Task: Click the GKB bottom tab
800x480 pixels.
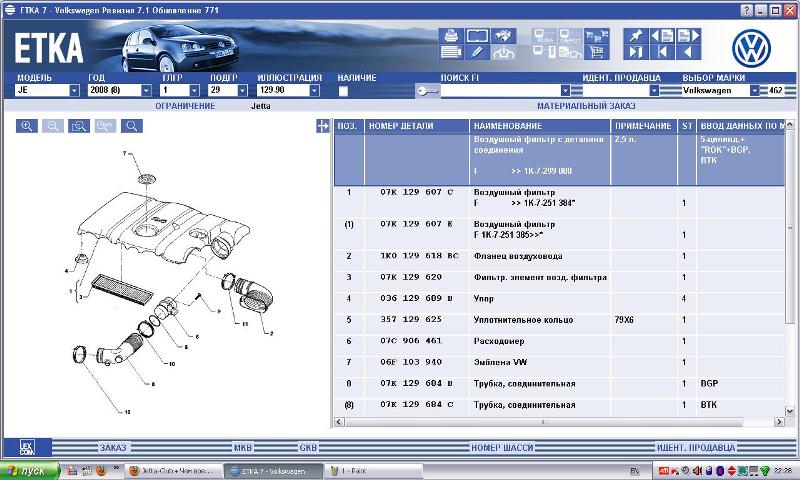Action: pos(308,448)
